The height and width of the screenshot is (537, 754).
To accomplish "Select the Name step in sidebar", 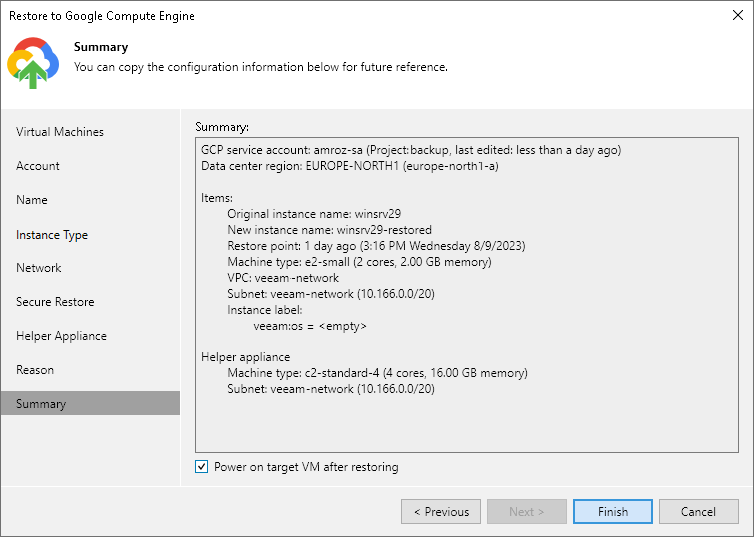I will [32, 200].
